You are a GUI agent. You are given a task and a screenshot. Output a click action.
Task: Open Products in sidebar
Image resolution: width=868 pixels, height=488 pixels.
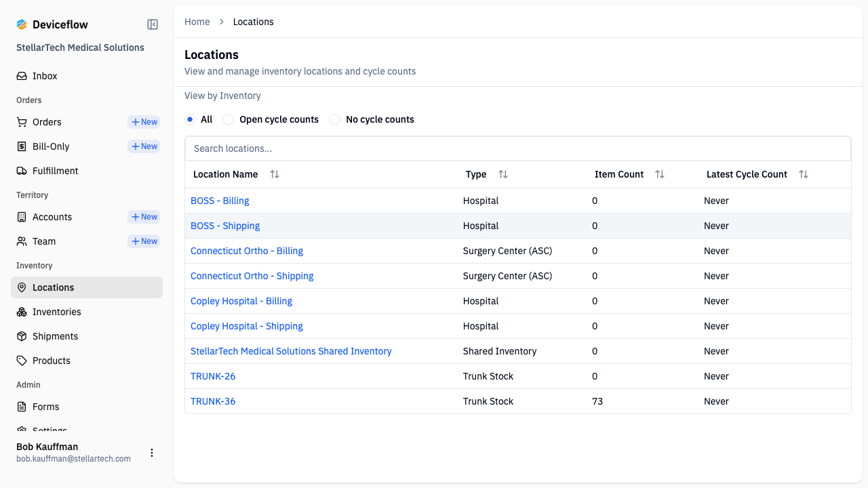pyautogui.click(x=87, y=361)
